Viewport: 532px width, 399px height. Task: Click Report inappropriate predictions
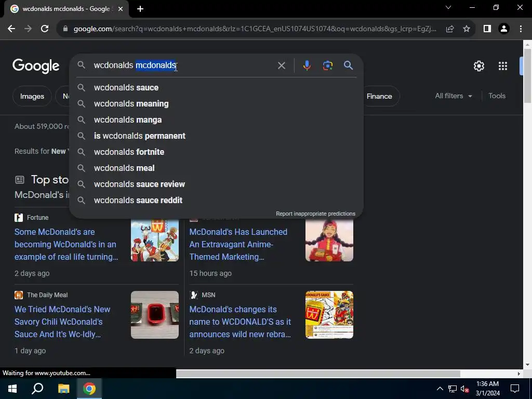pyautogui.click(x=315, y=214)
